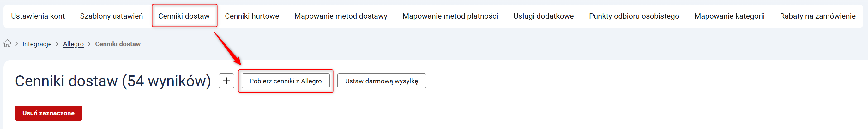Click the home icon in breadcrumbs
This screenshot has height=129, width=868.
click(x=7, y=43)
